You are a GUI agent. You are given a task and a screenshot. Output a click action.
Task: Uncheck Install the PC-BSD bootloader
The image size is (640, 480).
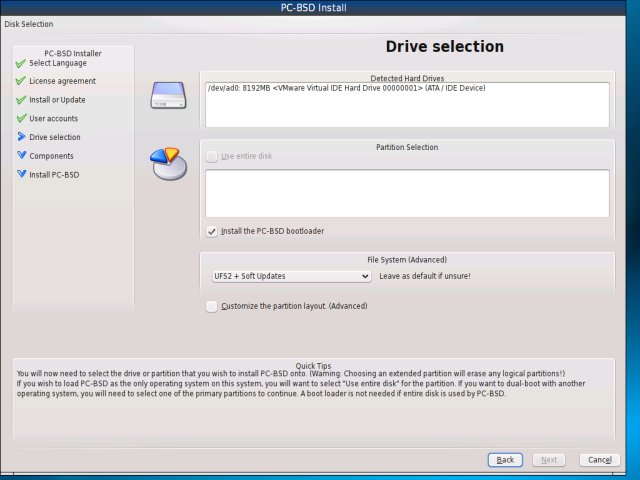(x=211, y=231)
